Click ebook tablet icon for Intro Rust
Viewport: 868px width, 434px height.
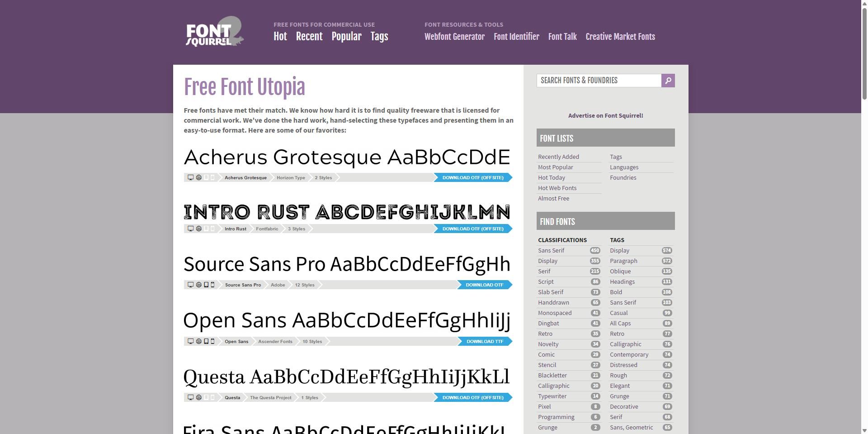coord(206,229)
